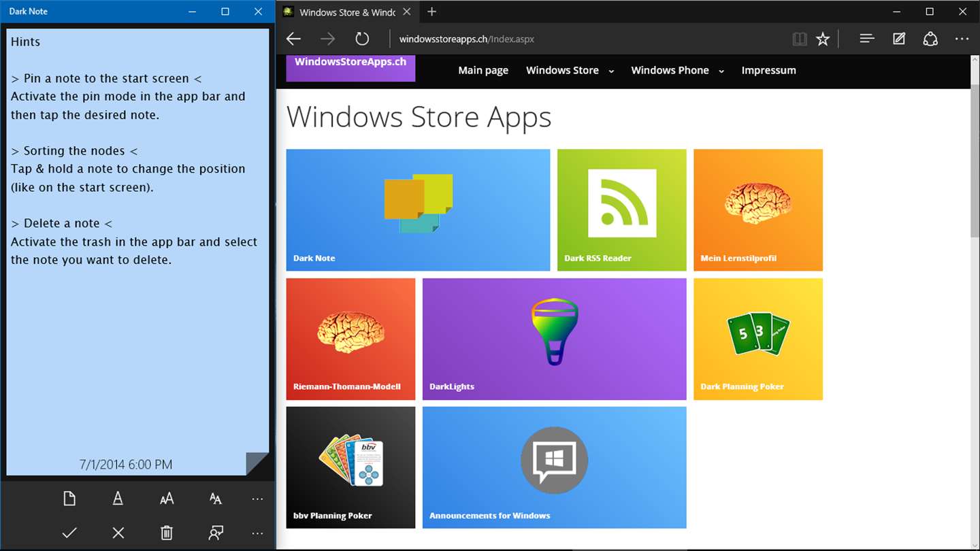Activate the trash icon in app bar

tap(167, 533)
